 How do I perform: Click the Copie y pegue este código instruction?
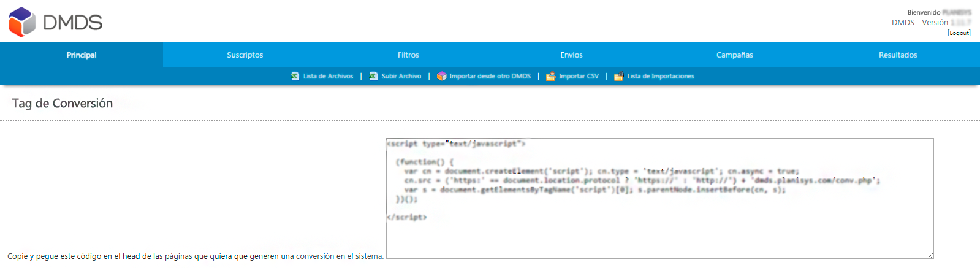tap(196, 256)
